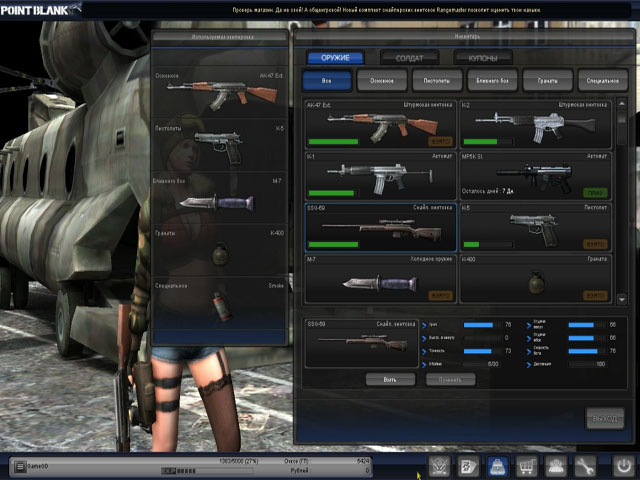
Task: Click the EXP progress bar in status bar
Action: click(207, 471)
